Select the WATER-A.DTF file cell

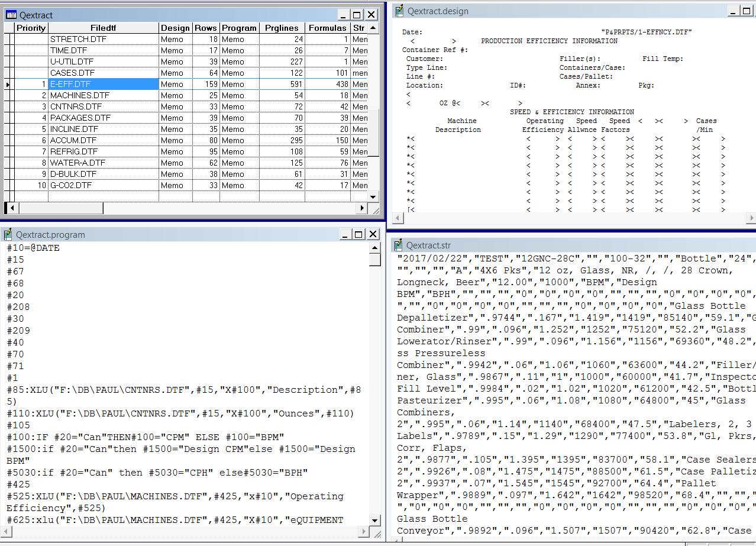(104, 163)
